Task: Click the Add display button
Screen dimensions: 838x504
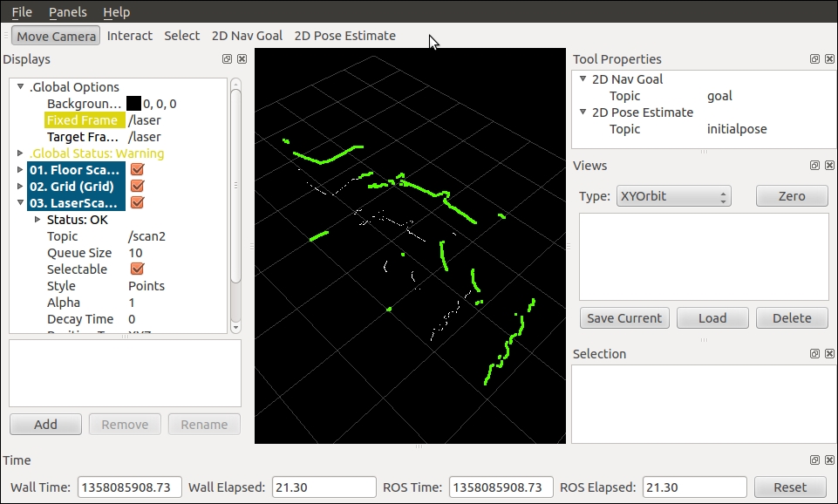Action: pyautogui.click(x=45, y=425)
